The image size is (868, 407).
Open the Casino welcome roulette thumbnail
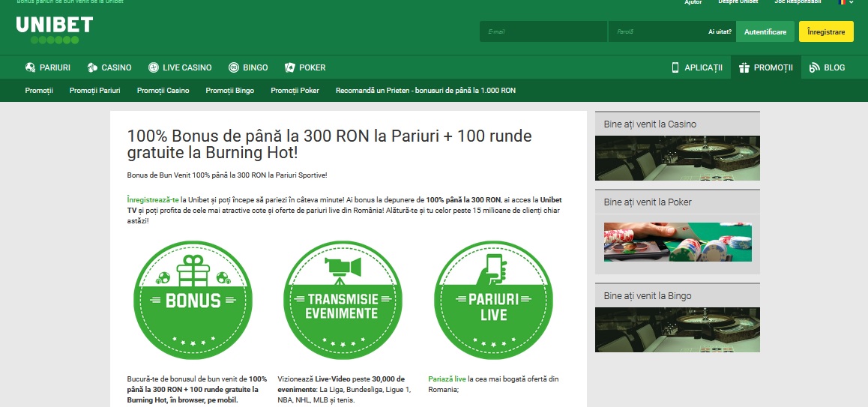(x=677, y=158)
